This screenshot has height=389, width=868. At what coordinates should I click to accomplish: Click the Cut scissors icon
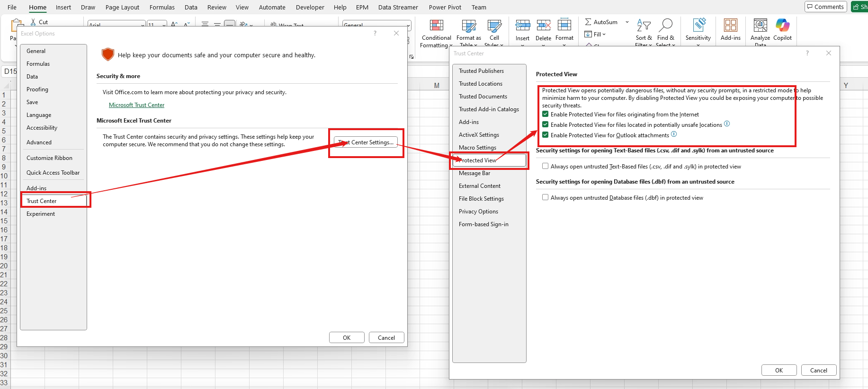pos(33,22)
